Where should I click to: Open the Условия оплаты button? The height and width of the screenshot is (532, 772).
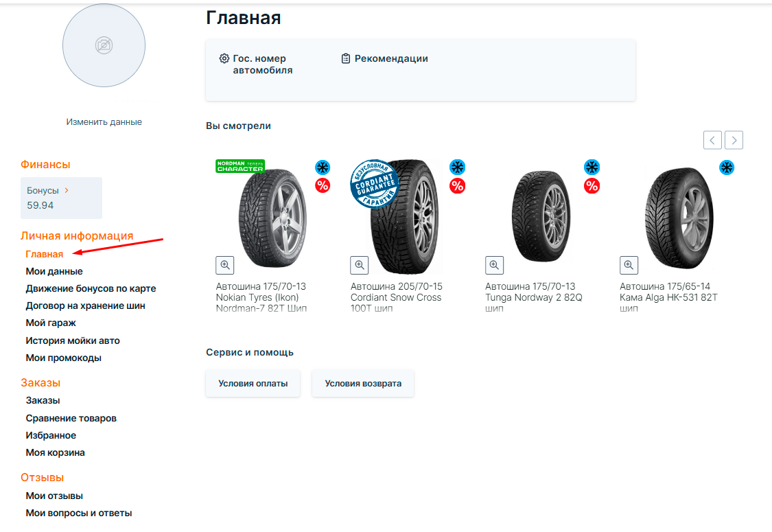253,384
